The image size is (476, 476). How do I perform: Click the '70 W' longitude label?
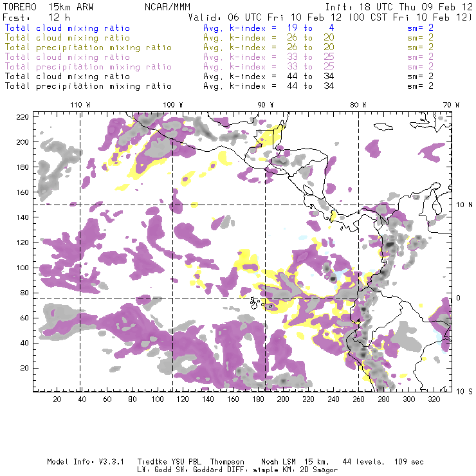[x=451, y=105]
